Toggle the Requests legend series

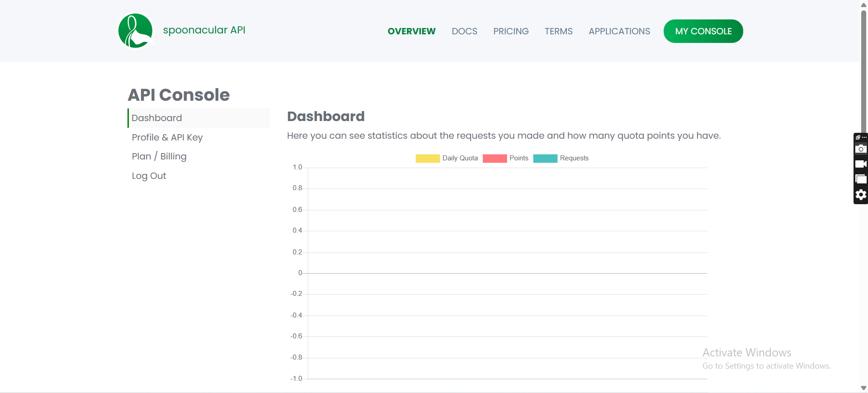[561, 158]
